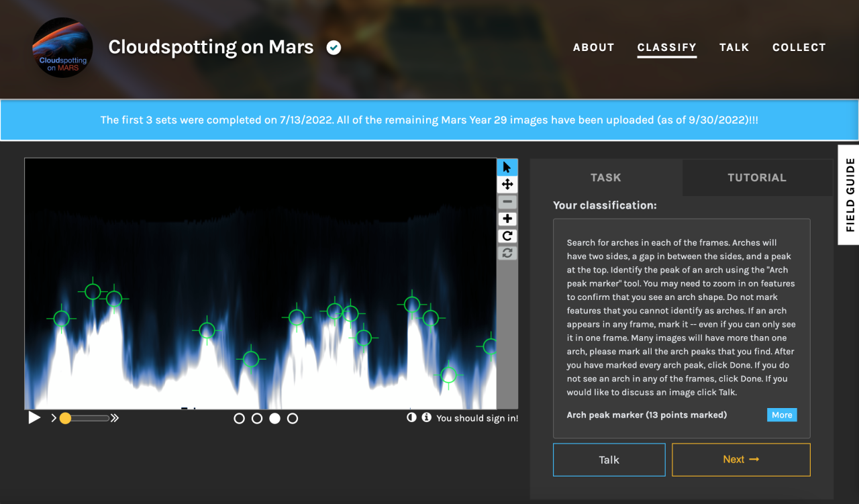Switch to the TUTORIAL tab
This screenshot has width=859, height=504.
pyautogui.click(x=757, y=177)
